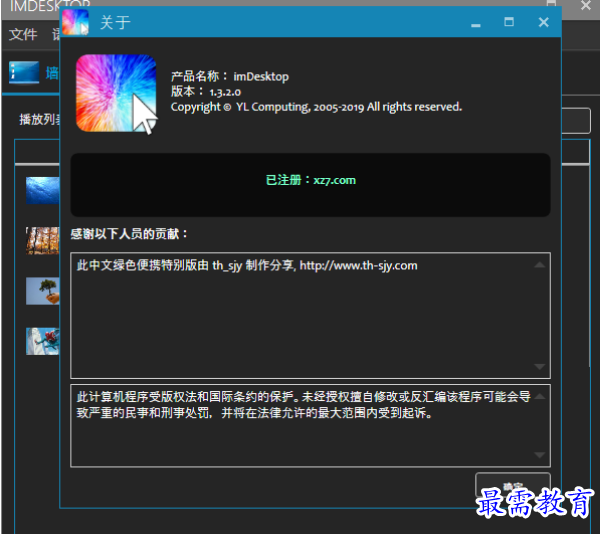The width and height of the screenshot is (600, 534).
Task: Click scroll-down arrow in contributors text box
Action: (x=540, y=366)
